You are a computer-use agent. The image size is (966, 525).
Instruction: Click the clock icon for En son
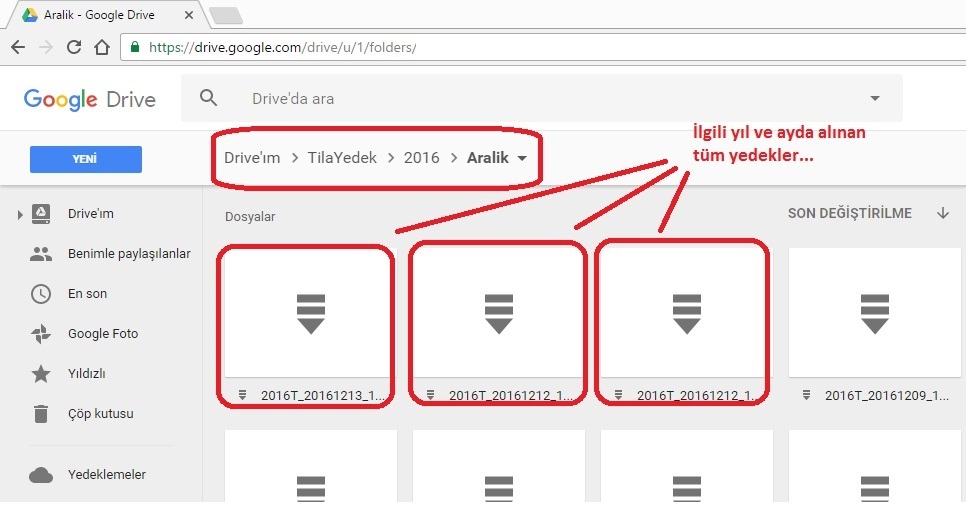[x=41, y=294]
